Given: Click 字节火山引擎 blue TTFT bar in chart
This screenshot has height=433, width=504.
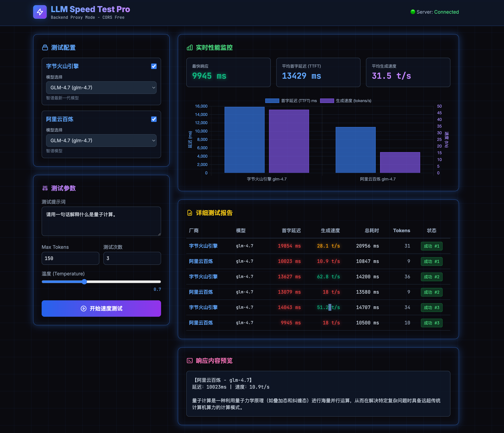Looking at the screenshot, I should pos(244,140).
